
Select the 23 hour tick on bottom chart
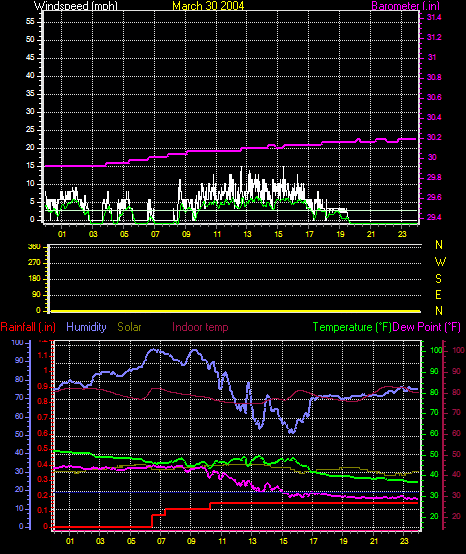point(404,541)
